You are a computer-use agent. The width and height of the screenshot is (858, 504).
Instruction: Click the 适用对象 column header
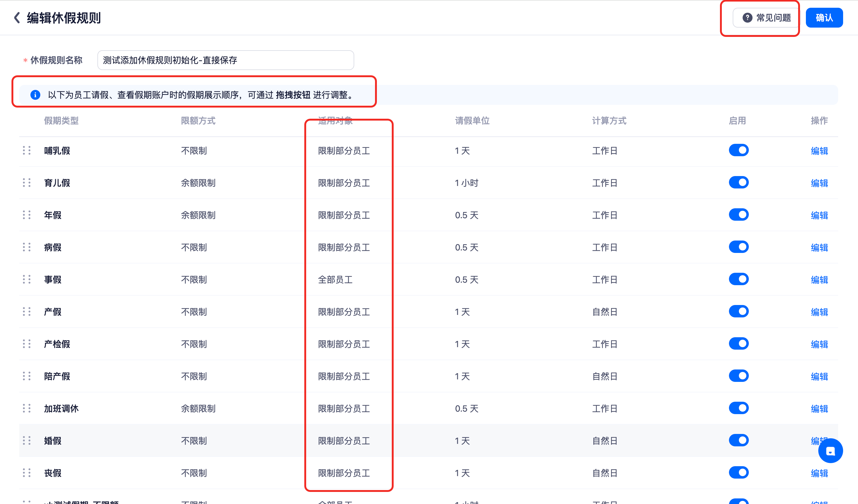click(335, 121)
